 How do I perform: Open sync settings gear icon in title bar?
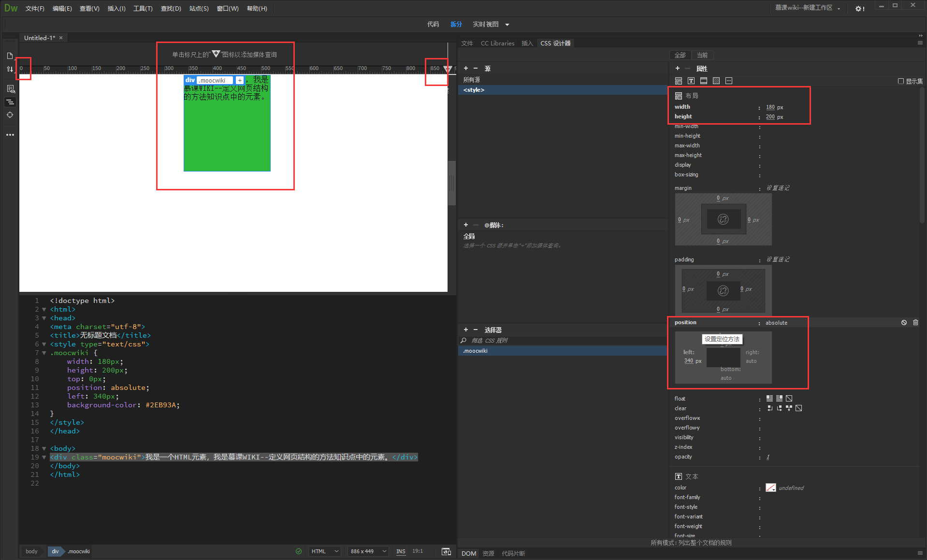pyautogui.click(x=859, y=9)
